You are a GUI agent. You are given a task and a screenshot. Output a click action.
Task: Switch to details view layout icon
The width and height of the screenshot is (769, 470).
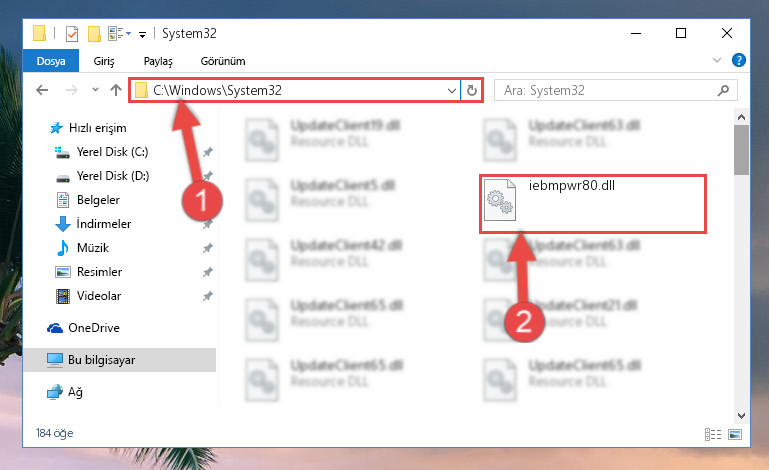tap(713, 434)
